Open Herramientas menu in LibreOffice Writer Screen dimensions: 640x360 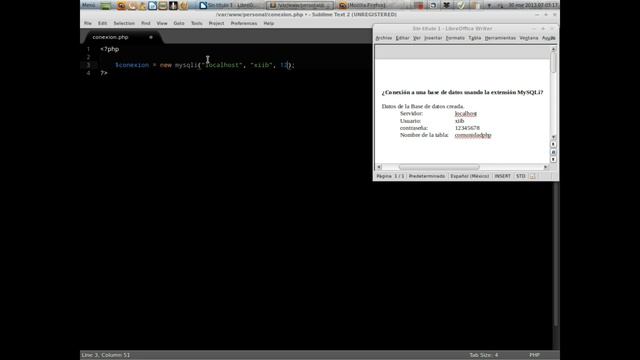(x=500, y=38)
